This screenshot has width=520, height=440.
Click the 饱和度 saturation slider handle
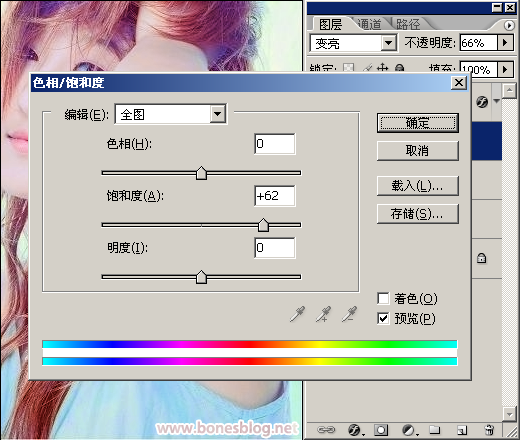click(263, 225)
